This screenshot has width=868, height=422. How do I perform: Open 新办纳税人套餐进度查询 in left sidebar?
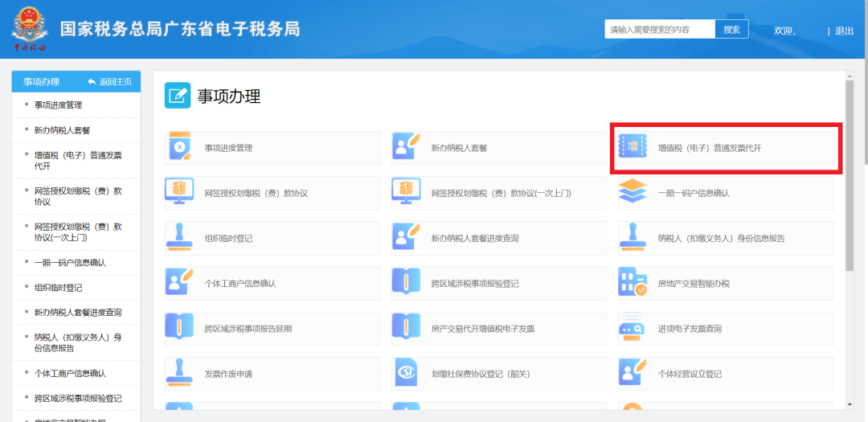pos(76,313)
